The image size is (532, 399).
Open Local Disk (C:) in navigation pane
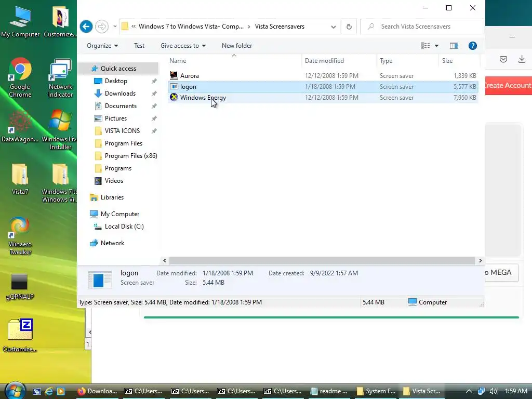pos(124,227)
